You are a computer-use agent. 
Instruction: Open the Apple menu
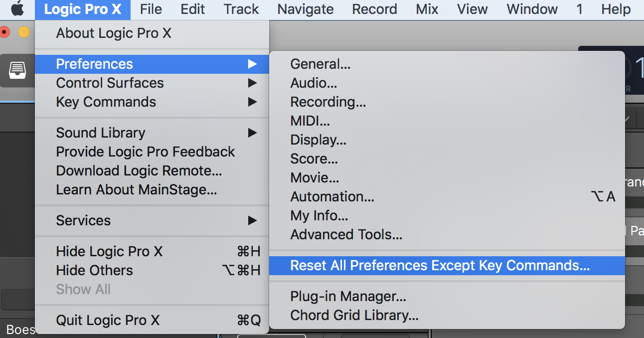17,8
